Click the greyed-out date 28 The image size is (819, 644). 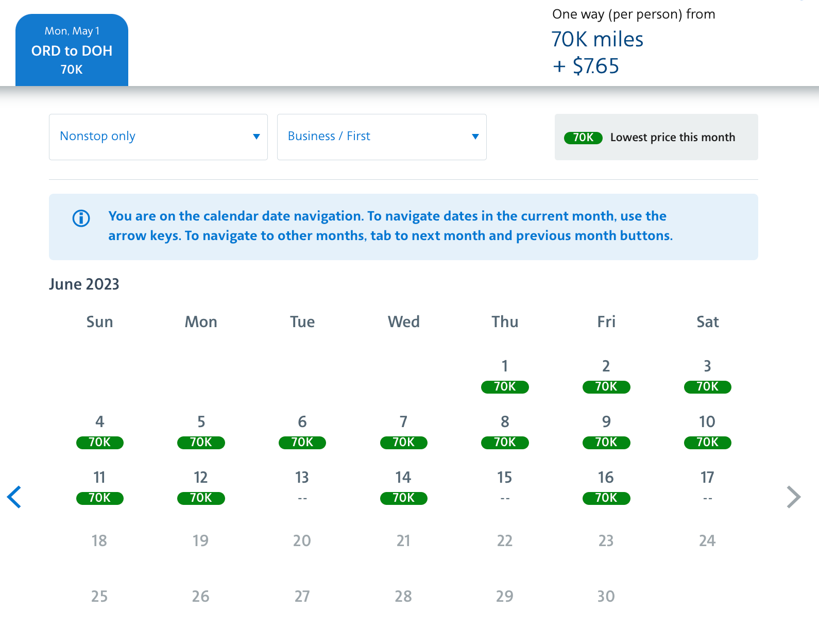403,596
